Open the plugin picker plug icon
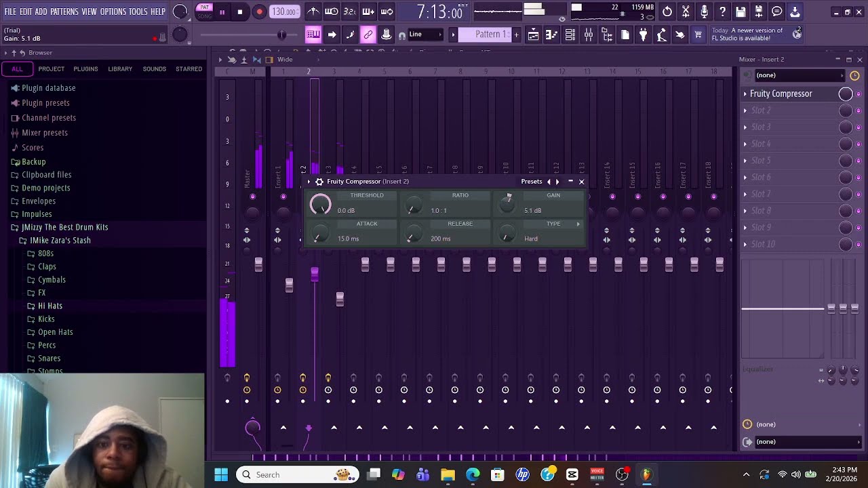The image size is (868, 488). [x=644, y=35]
